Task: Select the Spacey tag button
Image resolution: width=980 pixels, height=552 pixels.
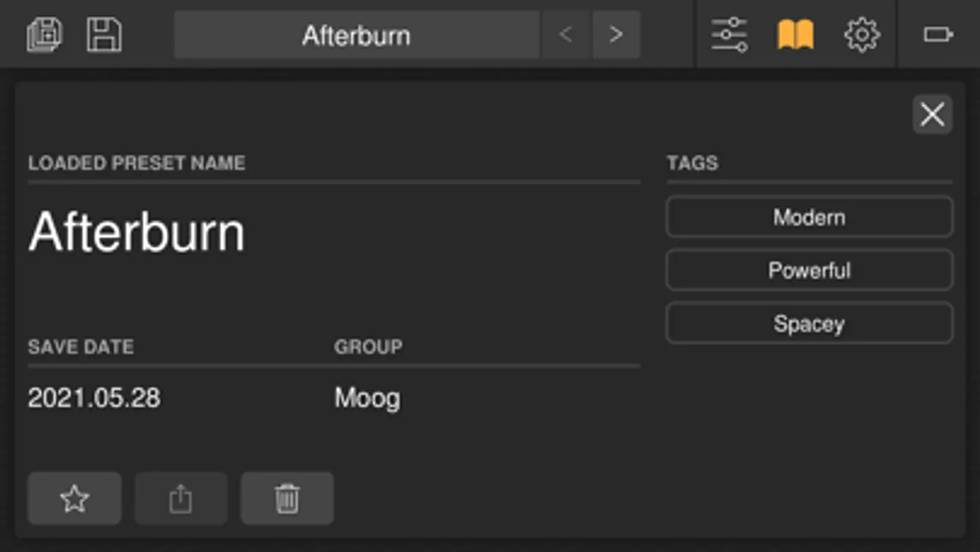Action: click(x=809, y=323)
